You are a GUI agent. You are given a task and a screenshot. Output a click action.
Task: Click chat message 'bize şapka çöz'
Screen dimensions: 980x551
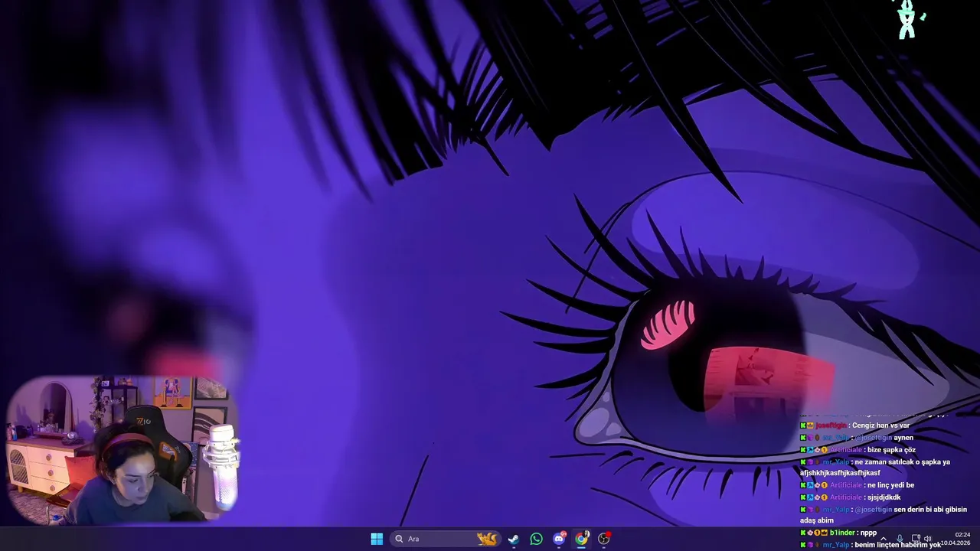(x=891, y=450)
